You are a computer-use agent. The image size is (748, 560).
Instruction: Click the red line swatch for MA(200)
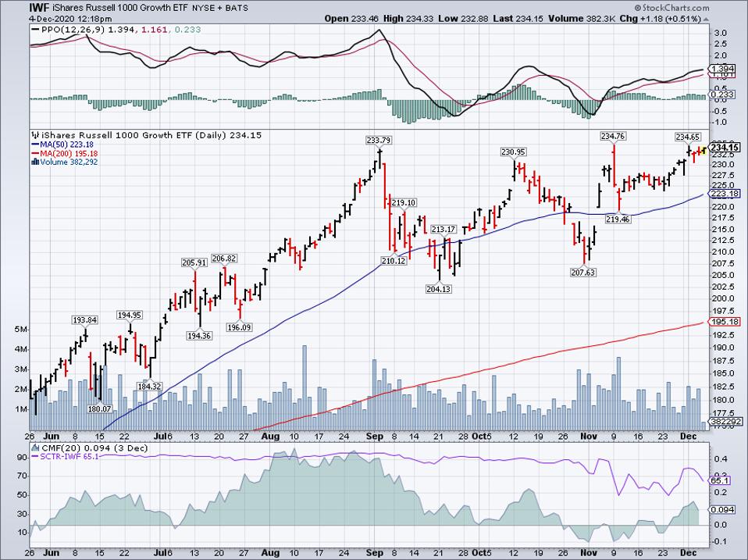click(x=35, y=154)
